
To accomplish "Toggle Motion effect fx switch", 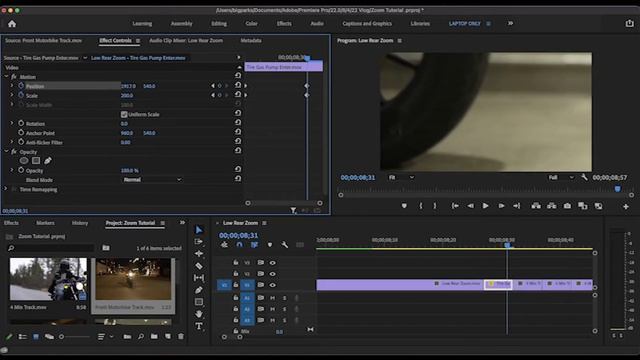I will (x=14, y=77).
